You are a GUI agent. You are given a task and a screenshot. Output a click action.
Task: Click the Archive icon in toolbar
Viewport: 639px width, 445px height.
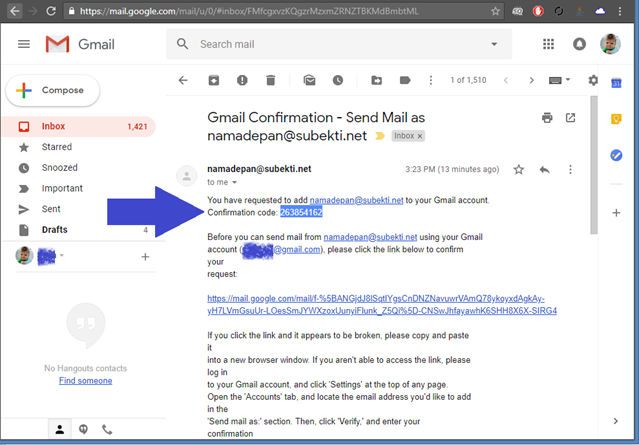[213, 80]
